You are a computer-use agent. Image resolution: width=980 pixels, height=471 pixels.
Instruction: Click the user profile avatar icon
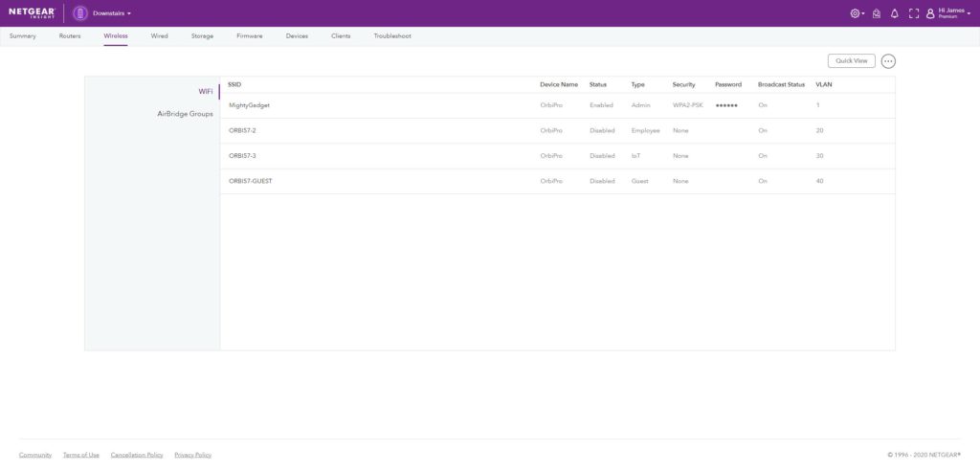point(929,13)
